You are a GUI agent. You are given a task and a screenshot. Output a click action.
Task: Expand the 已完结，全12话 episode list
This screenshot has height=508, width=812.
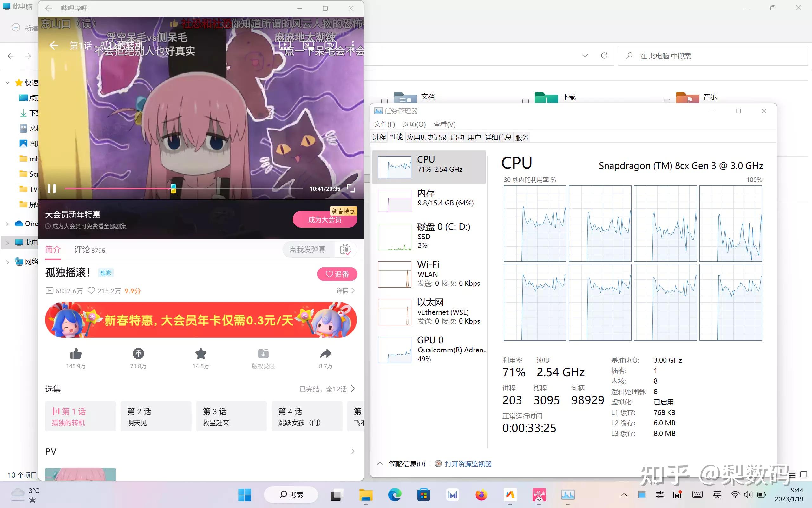coord(327,389)
